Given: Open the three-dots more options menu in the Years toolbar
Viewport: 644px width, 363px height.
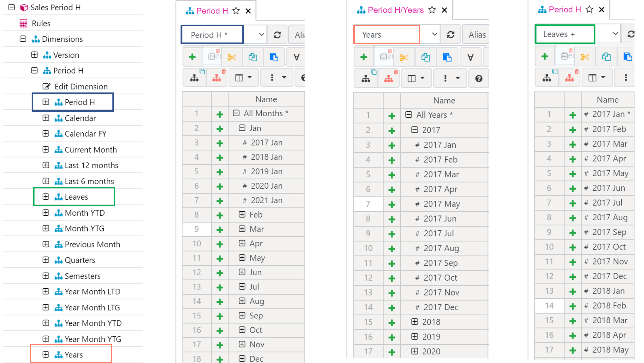Looking at the screenshot, I should click(445, 78).
